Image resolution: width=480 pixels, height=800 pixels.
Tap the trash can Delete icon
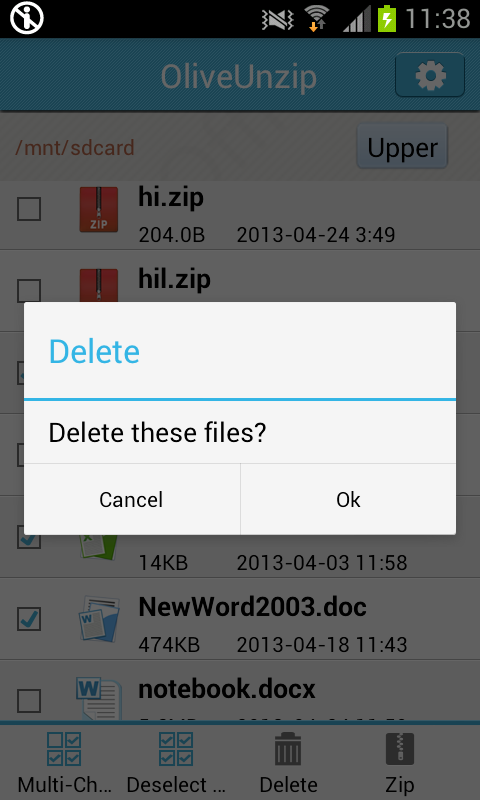288,749
